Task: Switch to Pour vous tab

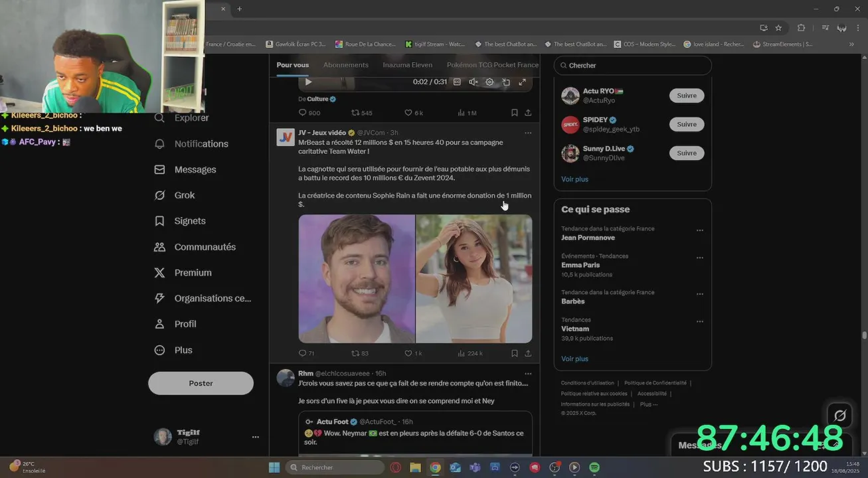Action: (293, 65)
